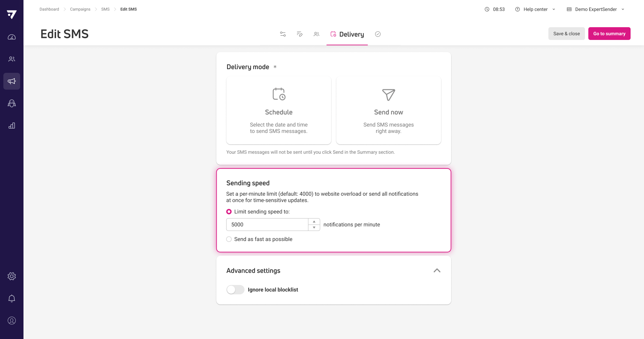The image size is (644, 339).
Task: Click the 08:53 time display
Action: pyautogui.click(x=499, y=9)
